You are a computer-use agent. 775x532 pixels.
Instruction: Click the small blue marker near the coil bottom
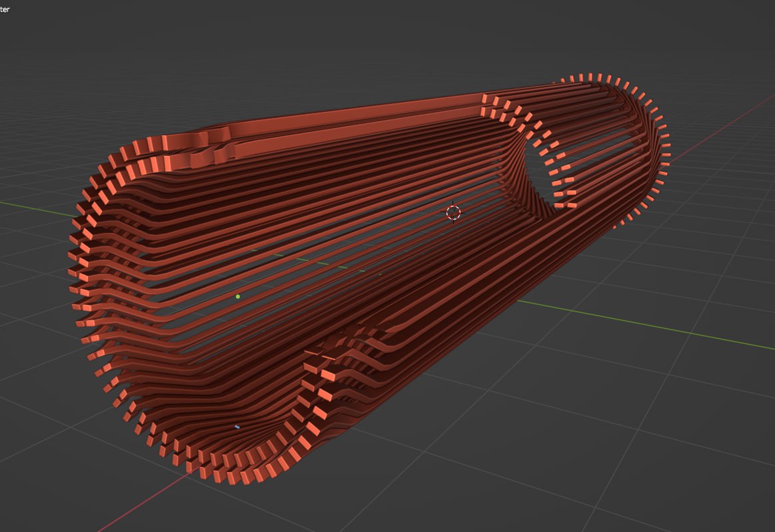(237, 427)
